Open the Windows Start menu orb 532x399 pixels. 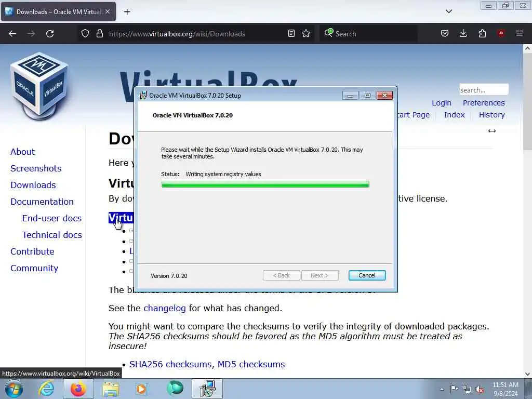pyautogui.click(x=14, y=389)
